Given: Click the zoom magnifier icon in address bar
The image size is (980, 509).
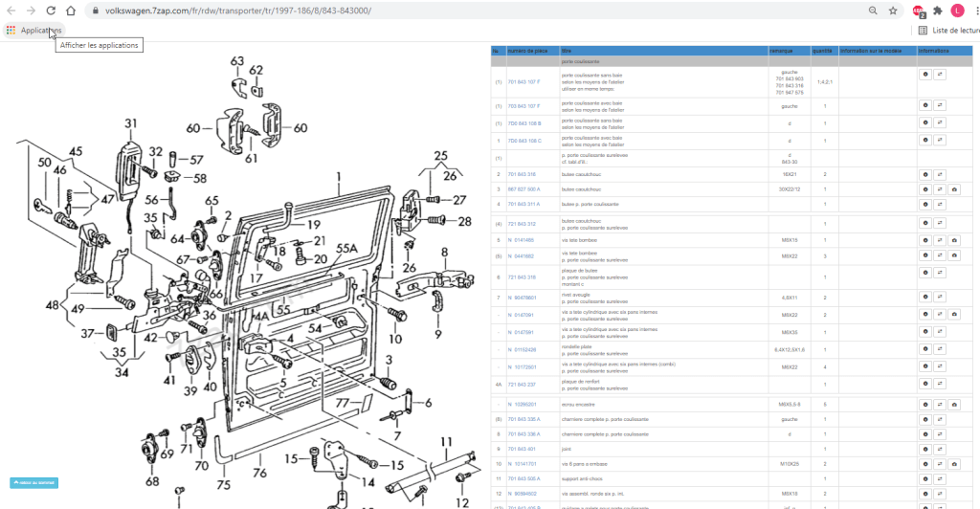Looking at the screenshot, I should 873,11.
